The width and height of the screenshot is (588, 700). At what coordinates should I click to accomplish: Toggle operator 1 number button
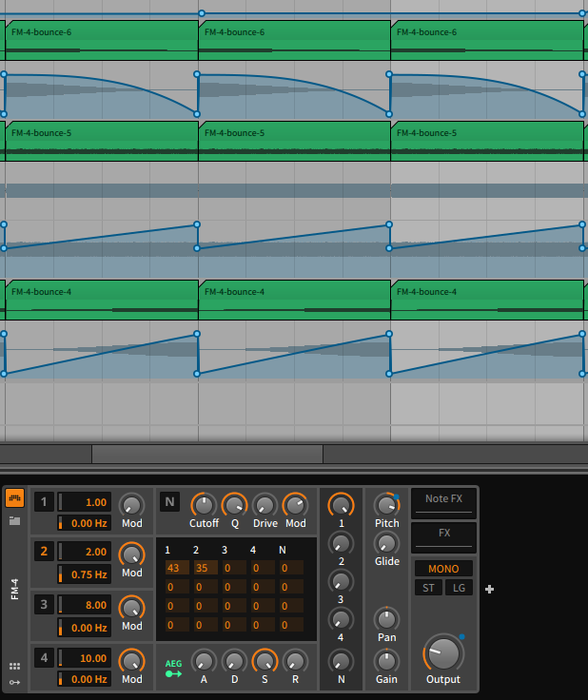point(44,502)
